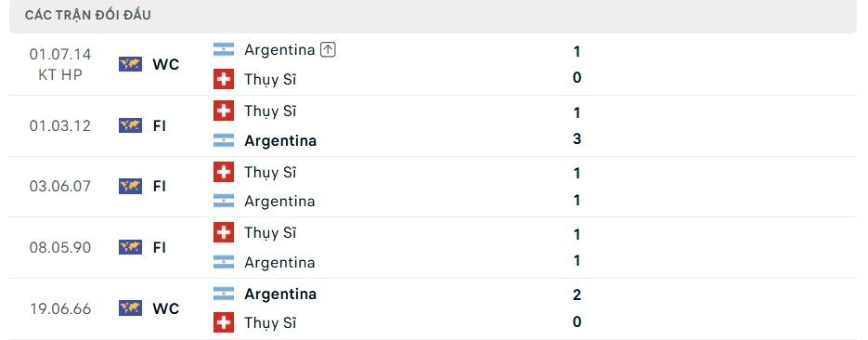Click the 'CÁC TRẬN ĐỐI ĐẦU' section header
The width and height of the screenshot is (868, 340).
pos(87,16)
